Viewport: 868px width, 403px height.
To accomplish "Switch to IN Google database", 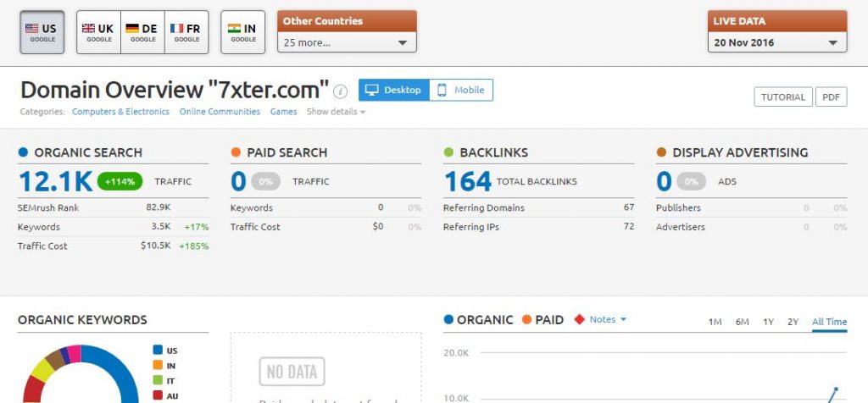I will pyautogui.click(x=242, y=33).
